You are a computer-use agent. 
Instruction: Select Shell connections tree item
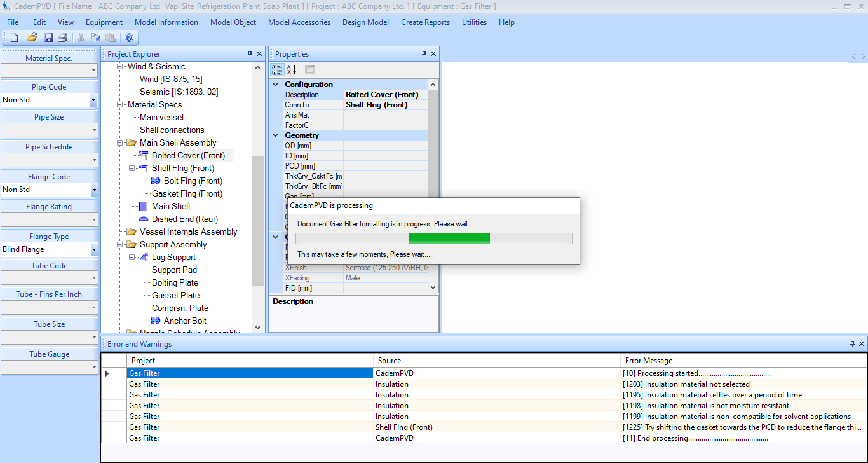(x=172, y=130)
